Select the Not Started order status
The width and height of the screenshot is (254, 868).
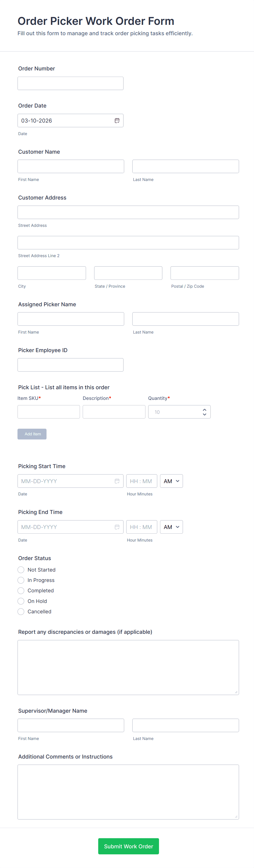pyautogui.click(x=21, y=570)
